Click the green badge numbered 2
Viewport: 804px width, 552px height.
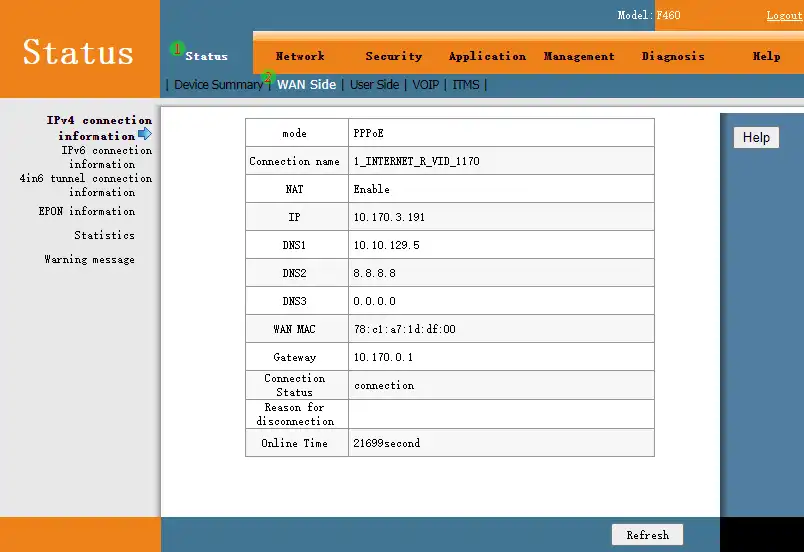267,77
